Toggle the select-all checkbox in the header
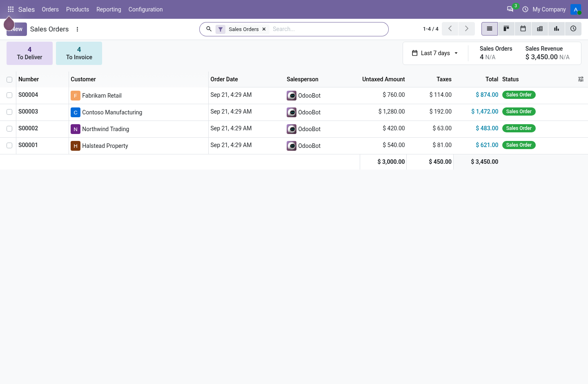This screenshot has height=384, width=588. coord(9,80)
